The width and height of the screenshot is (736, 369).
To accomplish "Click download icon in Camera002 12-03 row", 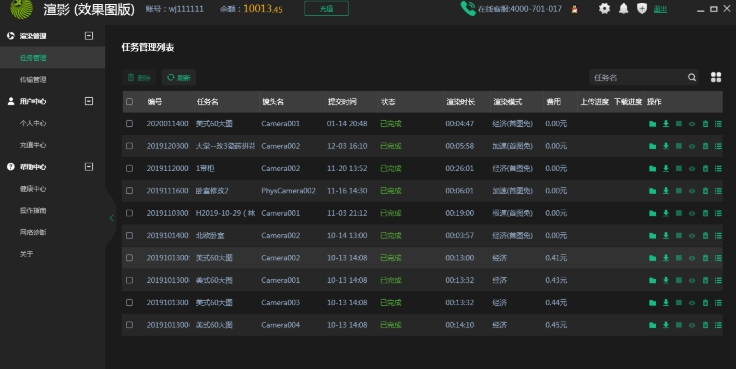I will pos(666,146).
